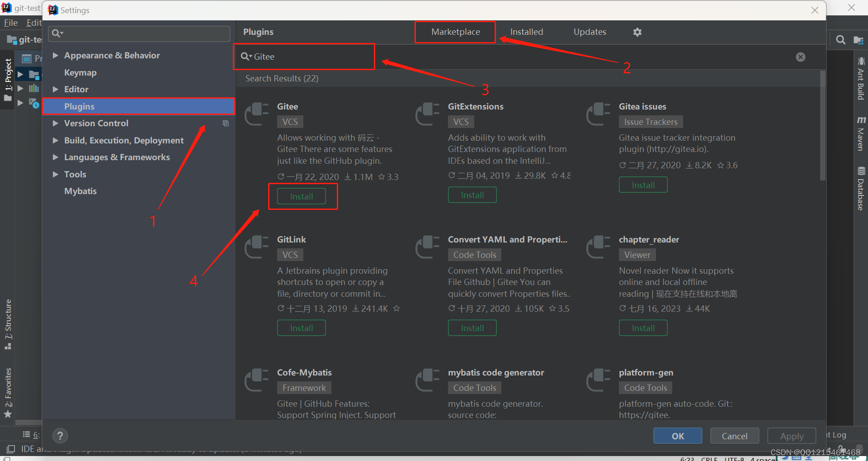This screenshot has height=461, width=868.
Task: Open the mybatis code generator title
Action: pyautogui.click(x=496, y=372)
